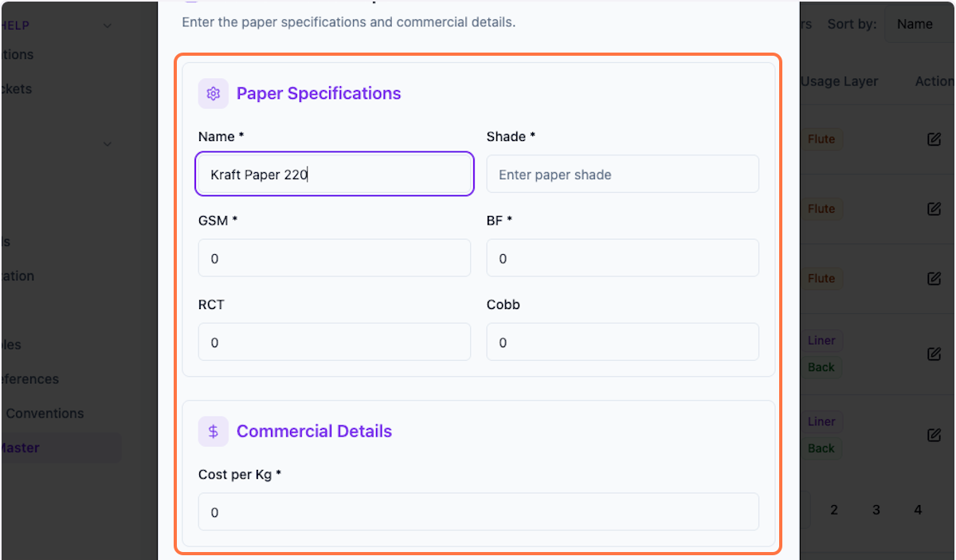The height and width of the screenshot is (560, 956).
Task: Expand the second collapsible sidebar section
Action: 107,143
